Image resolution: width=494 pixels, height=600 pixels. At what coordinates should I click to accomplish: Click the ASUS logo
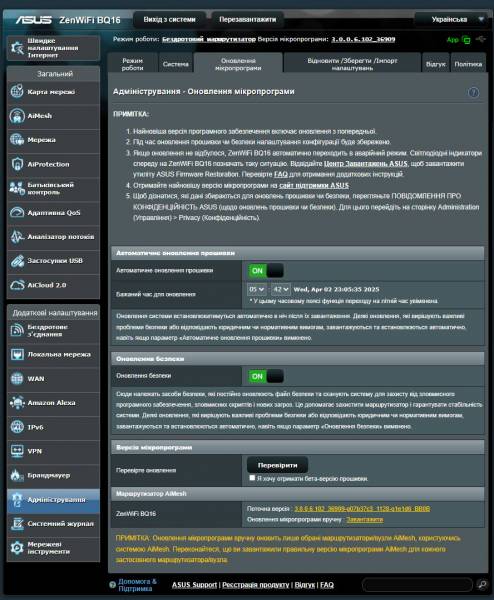pyautogui.click(x=34, y=20)
